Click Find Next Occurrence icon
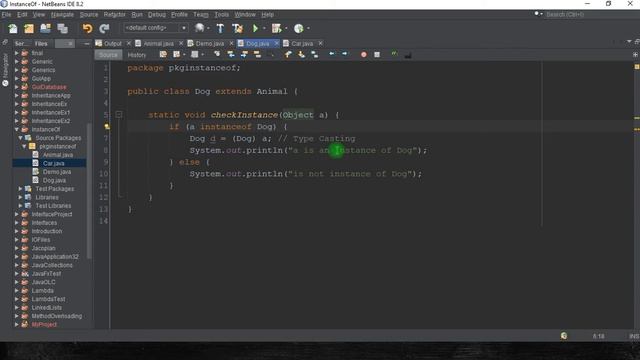Image resolution: width=640 pixels, height=360 pixels. click(x=244, y=54)
